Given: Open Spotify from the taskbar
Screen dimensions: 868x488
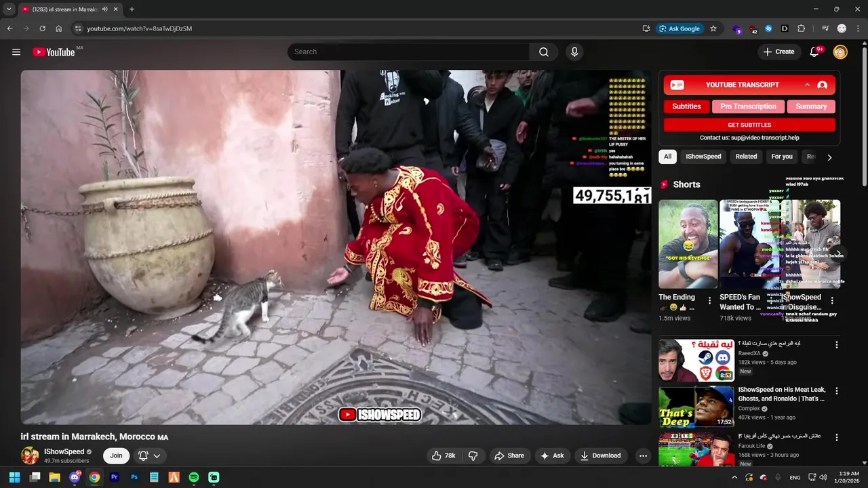Looking at the screenshot, I should click(x=194, y=477).
